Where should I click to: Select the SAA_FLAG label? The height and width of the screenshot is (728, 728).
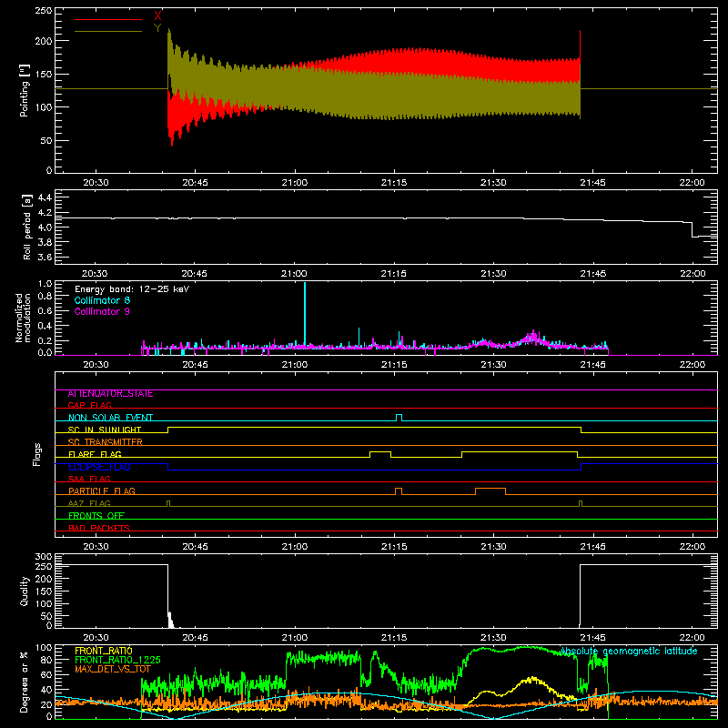89,479
